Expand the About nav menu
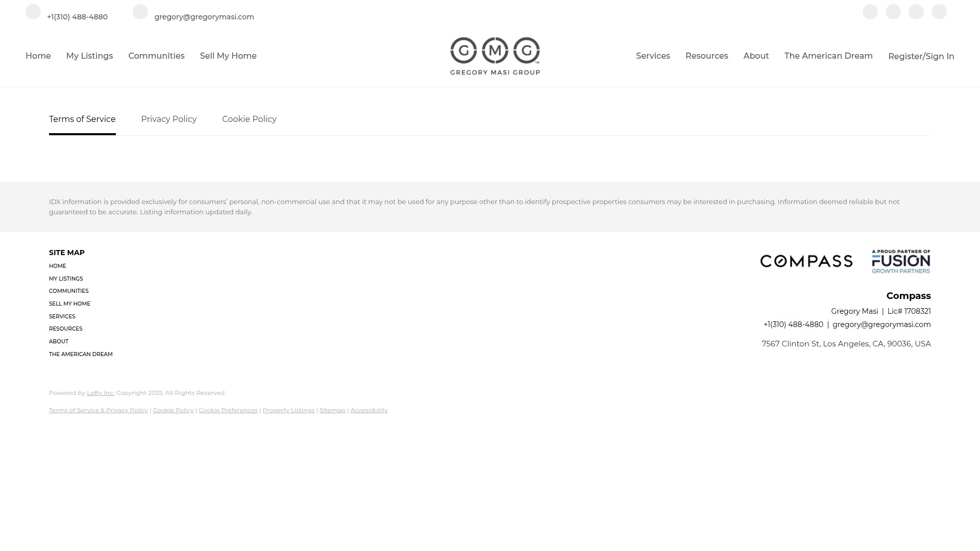 pos(756,56)
